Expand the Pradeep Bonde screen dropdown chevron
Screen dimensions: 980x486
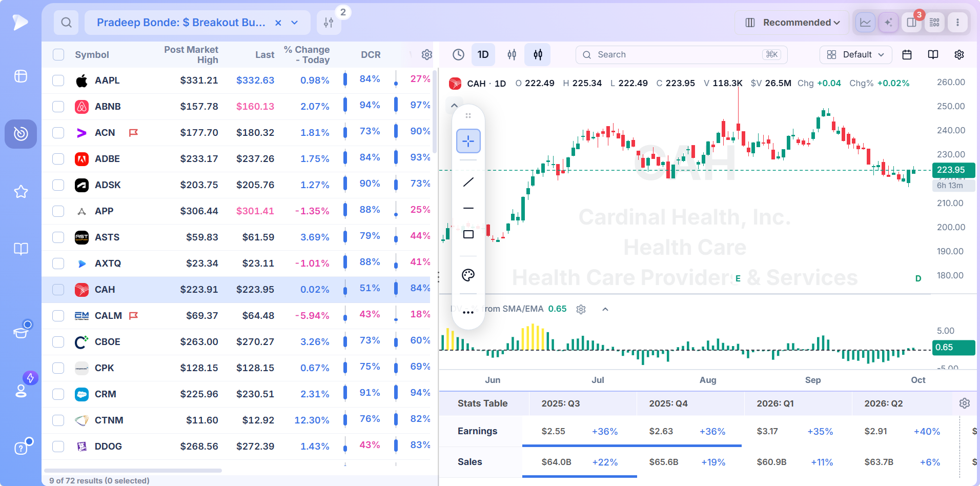click(x=295, y=23)
